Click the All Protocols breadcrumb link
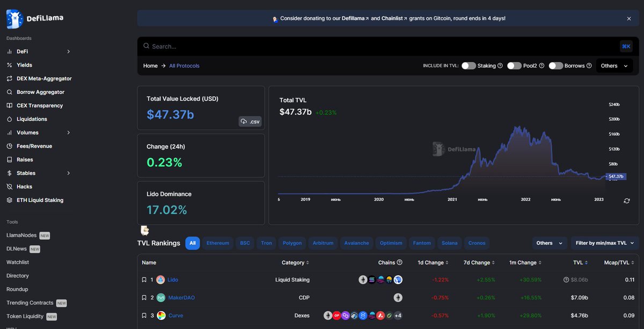 click(184, 65)
